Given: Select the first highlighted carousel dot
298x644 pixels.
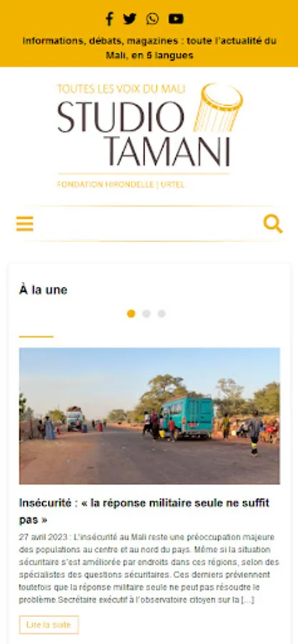Looking at the screenshot, I should pos(131,314).
